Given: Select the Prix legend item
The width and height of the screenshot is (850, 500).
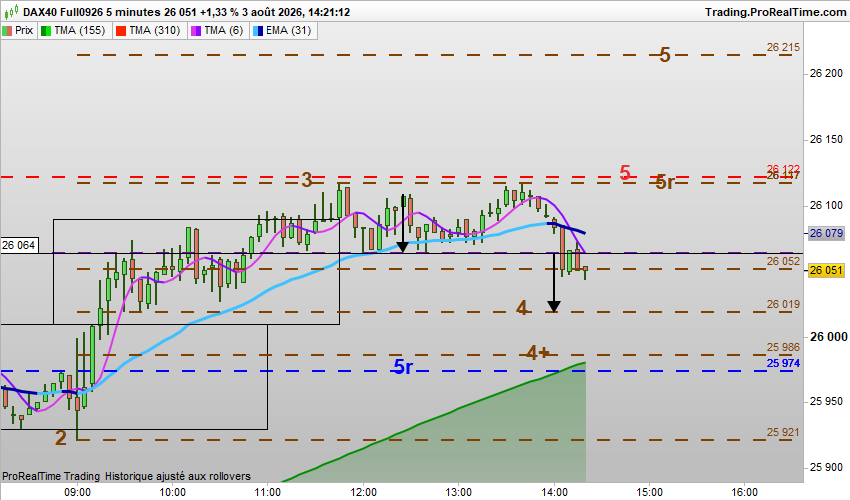Looking at the screenshot, I should coord(18,30).
